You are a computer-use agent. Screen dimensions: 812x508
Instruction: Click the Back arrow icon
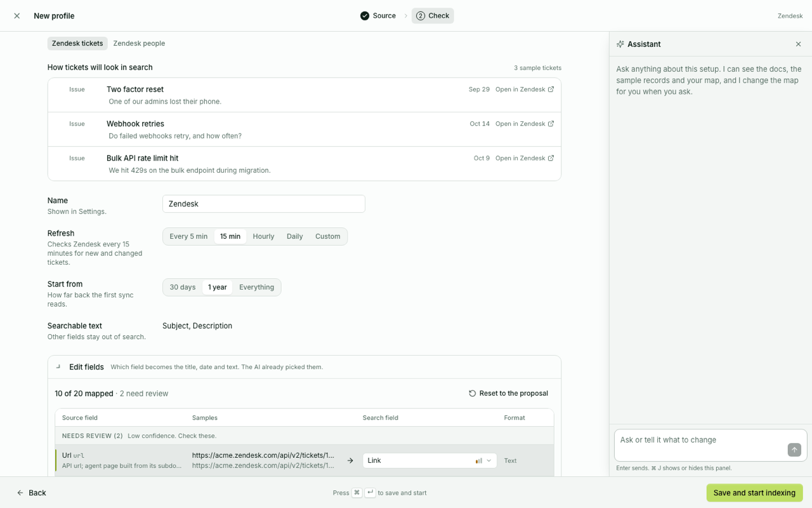coord(20,493)
